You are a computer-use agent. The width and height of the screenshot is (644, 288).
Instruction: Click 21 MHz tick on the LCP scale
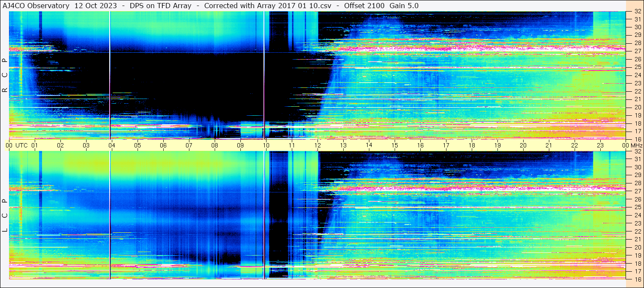tap(637, 239)
